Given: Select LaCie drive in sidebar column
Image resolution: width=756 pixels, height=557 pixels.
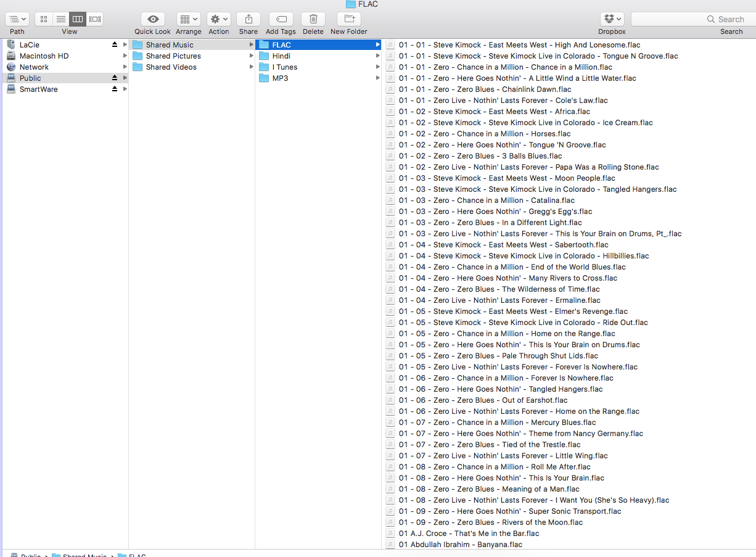Looking at the screenshot, I should (x=66, y=44).
